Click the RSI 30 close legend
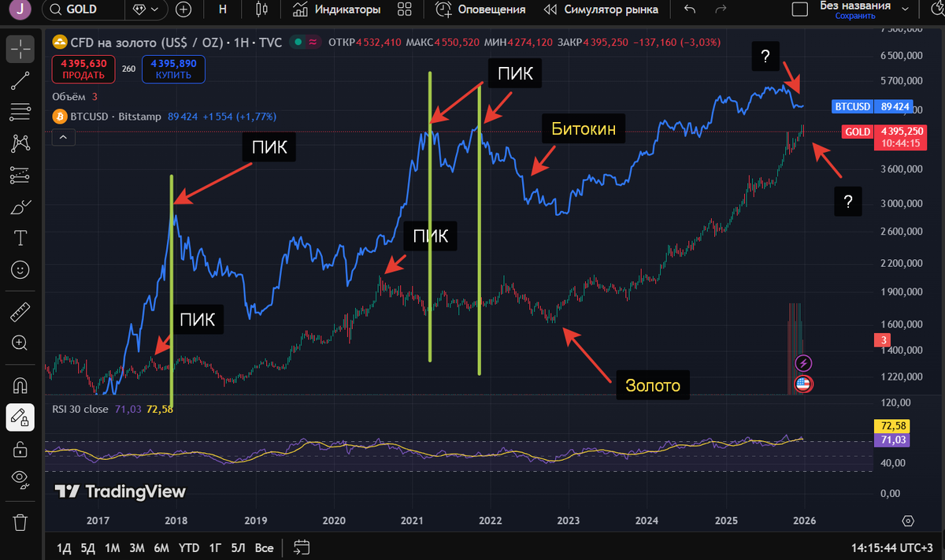 82,408
